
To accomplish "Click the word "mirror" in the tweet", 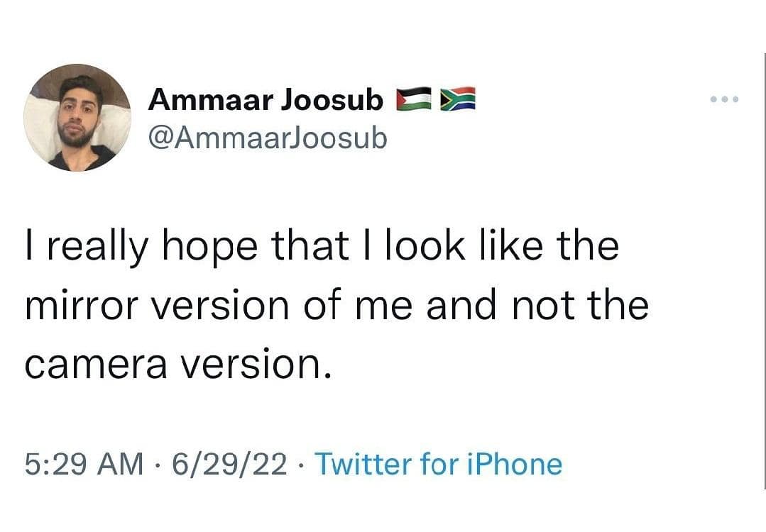I will tap(84, 306).
